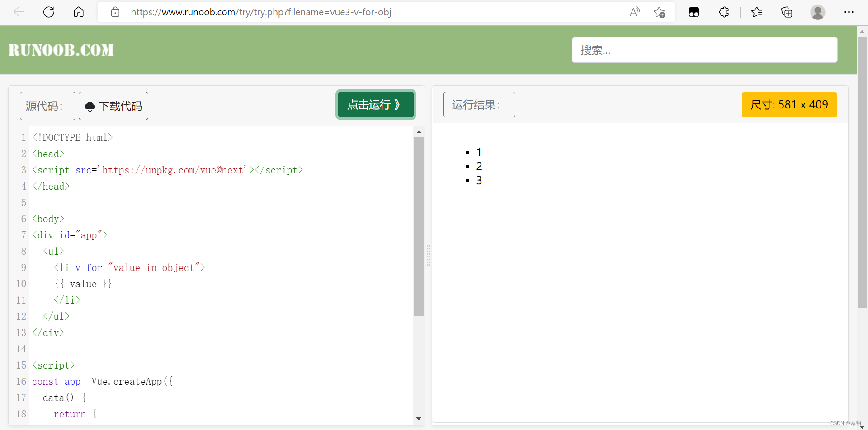Click the <!DOCTYPE html> code line

[x=72, y=137]
